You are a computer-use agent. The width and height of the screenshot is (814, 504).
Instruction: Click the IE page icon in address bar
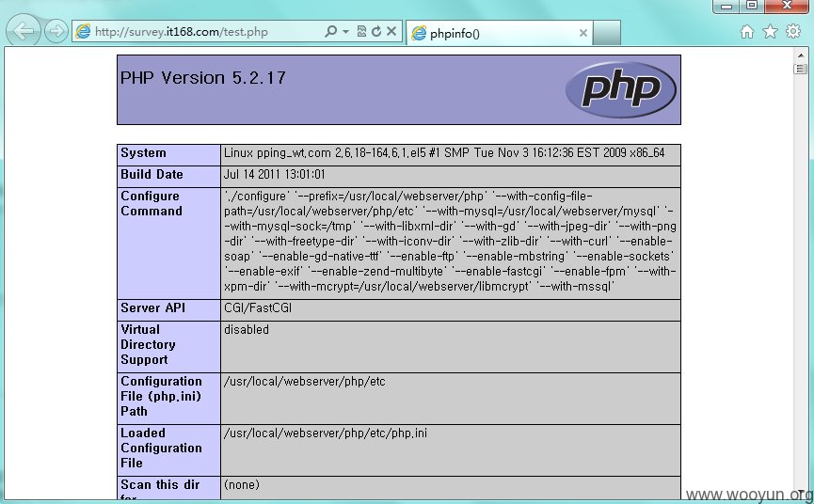[83, 32]
